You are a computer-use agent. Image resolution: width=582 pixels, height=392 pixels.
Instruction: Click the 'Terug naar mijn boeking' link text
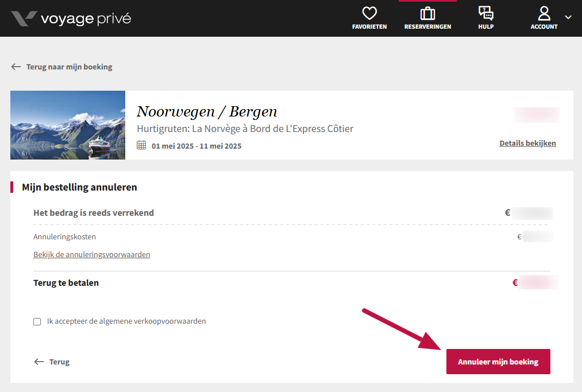tap(69, 67)
